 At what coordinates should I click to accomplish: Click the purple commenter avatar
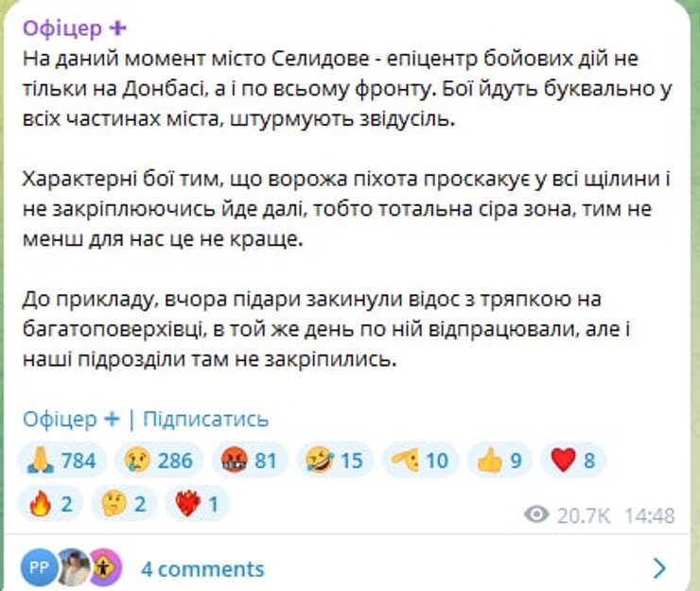(x=106, y=567)
